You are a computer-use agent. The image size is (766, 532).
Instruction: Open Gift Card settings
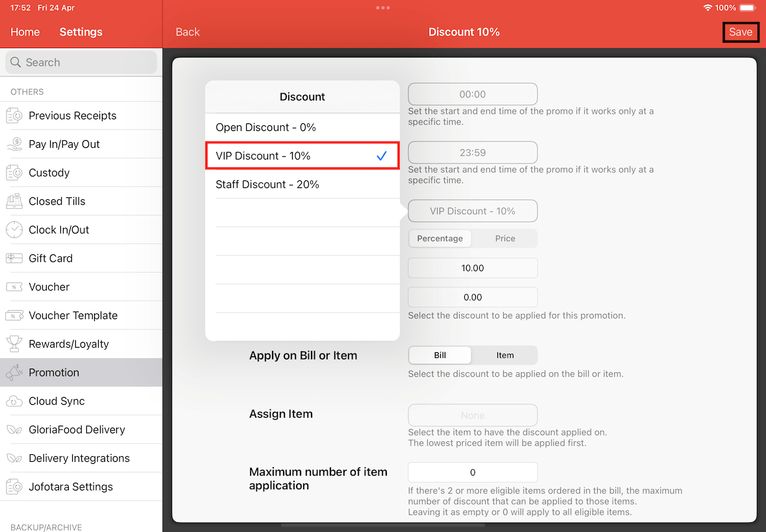(81, 258)
